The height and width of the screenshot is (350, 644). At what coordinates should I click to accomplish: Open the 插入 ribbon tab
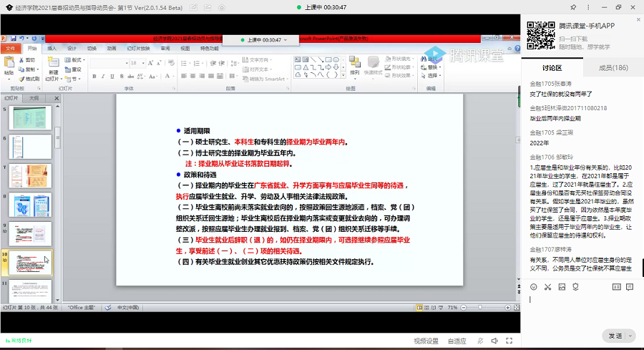pyautogui.click(x=52, y=49)
